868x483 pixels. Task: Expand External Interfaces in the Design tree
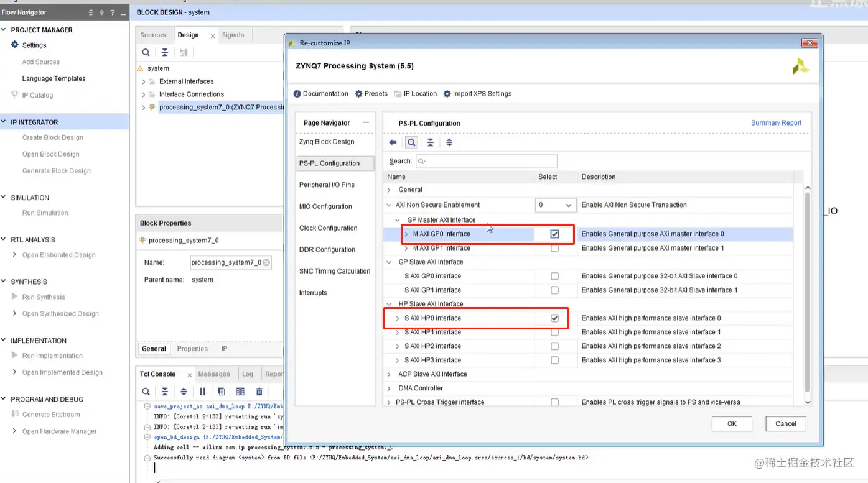pos(144,81)
